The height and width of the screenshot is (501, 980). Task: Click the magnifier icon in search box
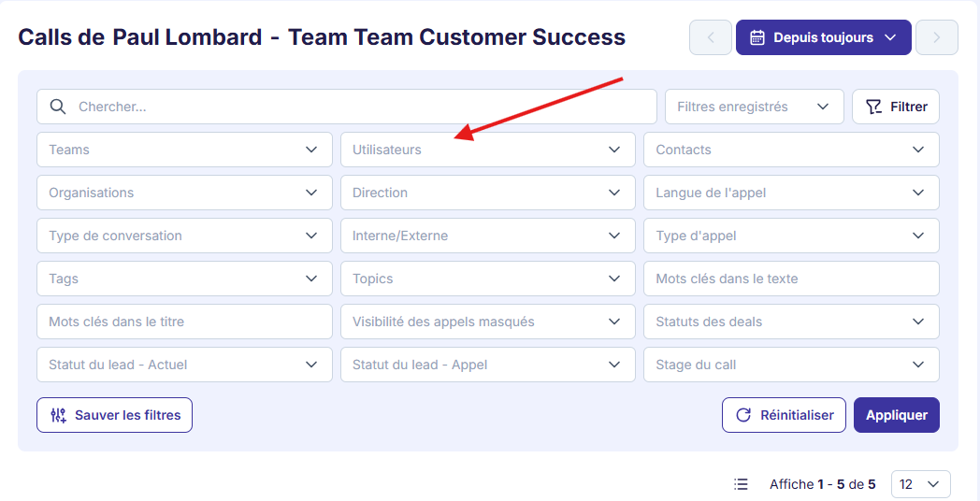tap(57, 107)
